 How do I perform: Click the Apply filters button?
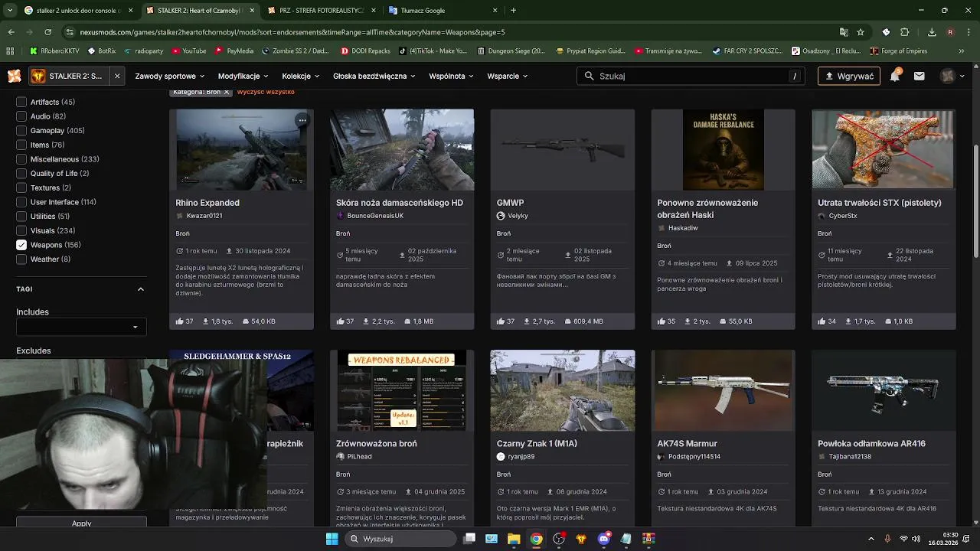pyautogui.click(x=81, y=523)
